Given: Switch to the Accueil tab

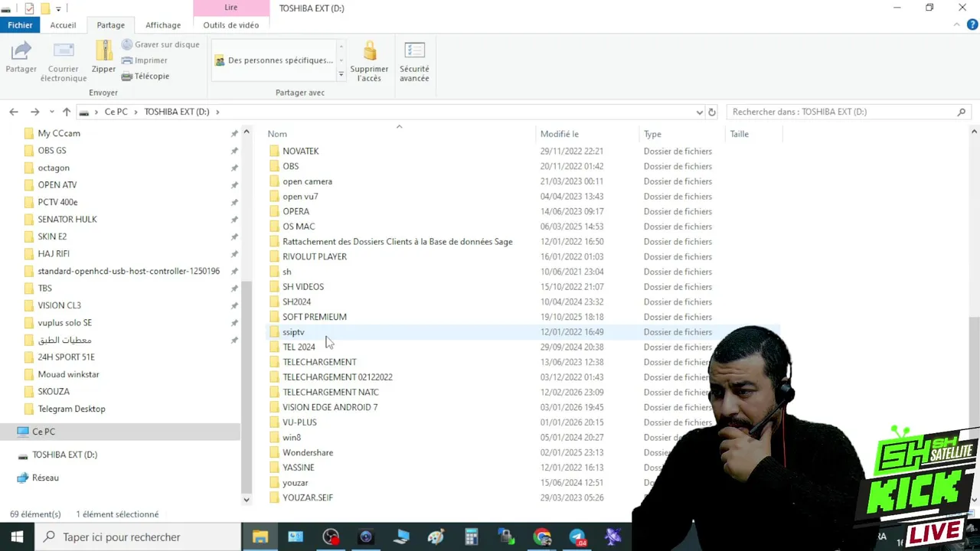Looking at the screenshot, I should (x=63, y=24).
